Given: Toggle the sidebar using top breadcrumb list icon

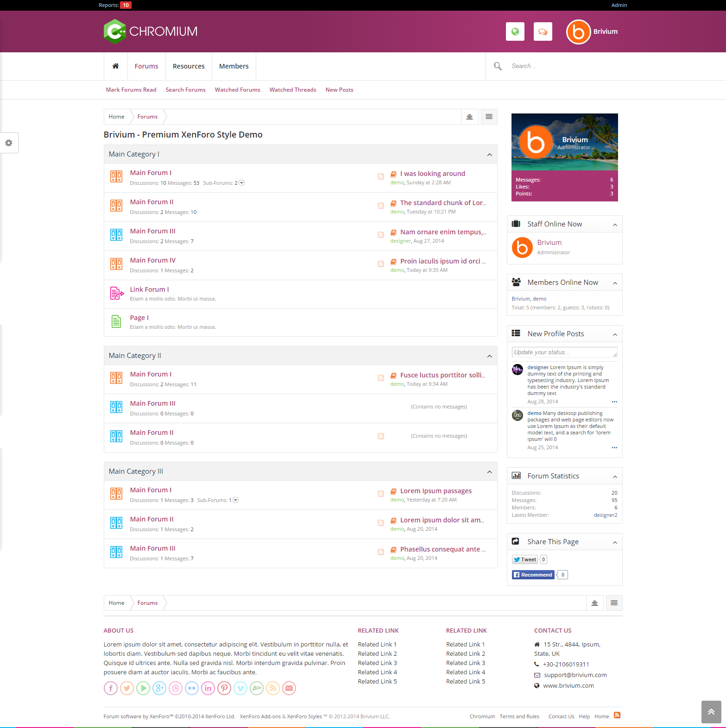Looking at the screenshot, I should pyautogui.click(x=489, y=117).
